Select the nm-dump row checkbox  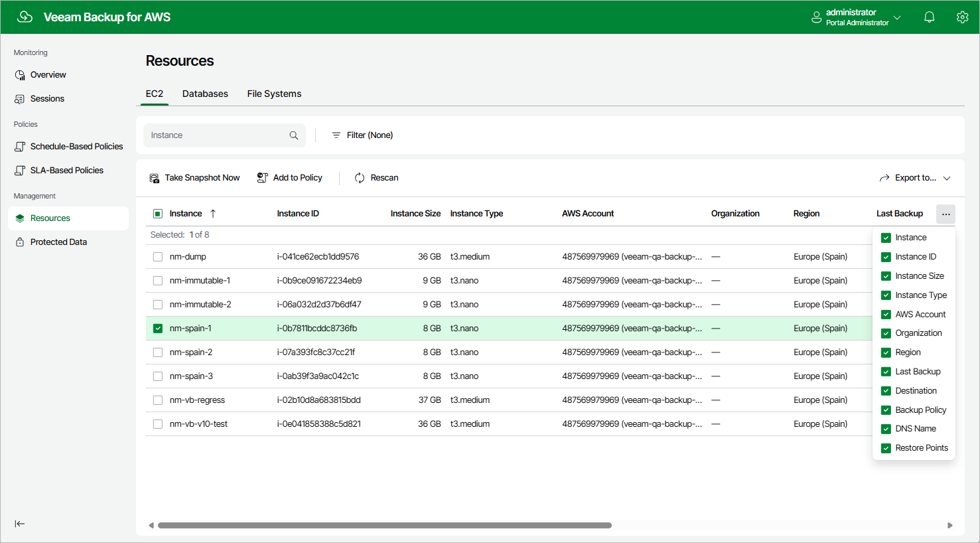[158, 257]
